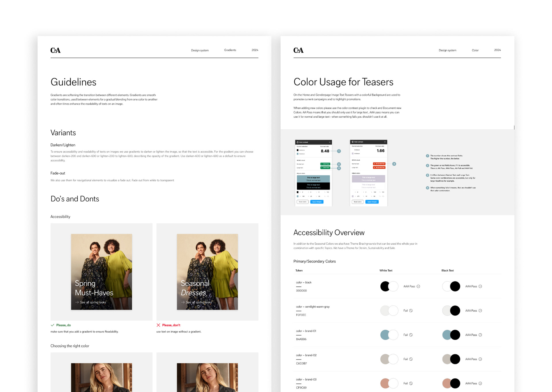Click Fail icon in brand-01 row
Viewport: 552px width, 392px height.
coord(411,335)
